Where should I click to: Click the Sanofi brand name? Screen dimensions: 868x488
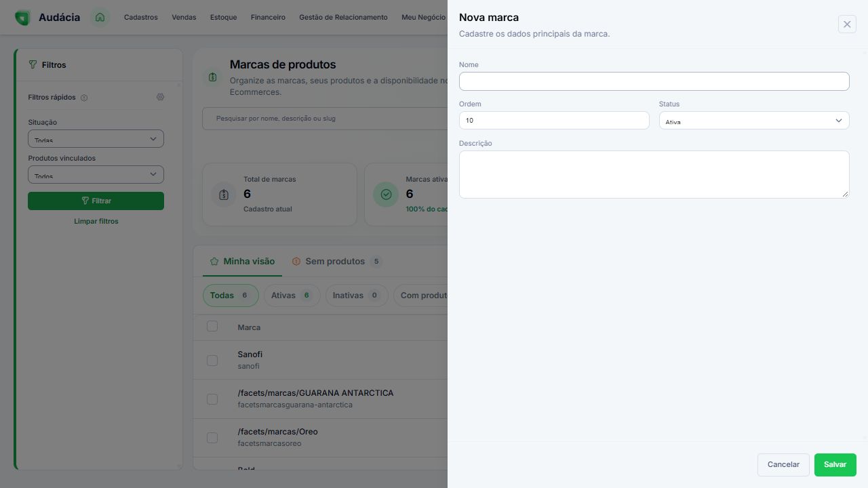[250, 354]
